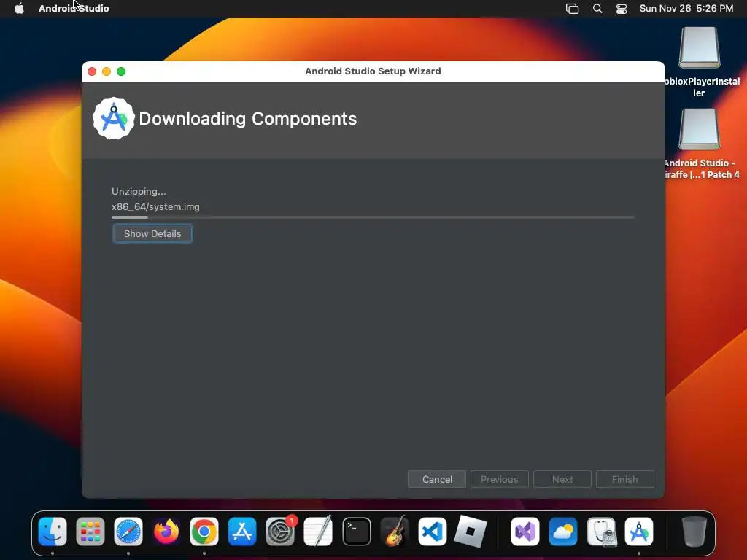747x560 pixels.
Task: Click the greyed-out Next button
Action: point(562,479)
